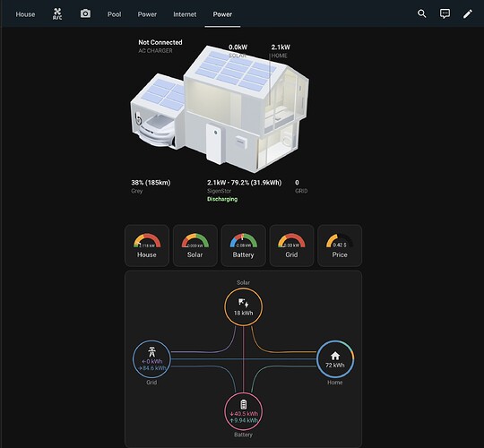The height and width of the screenshot is (448, 484).
Task: Click the 3D house image
Action: tap(220, 109)
